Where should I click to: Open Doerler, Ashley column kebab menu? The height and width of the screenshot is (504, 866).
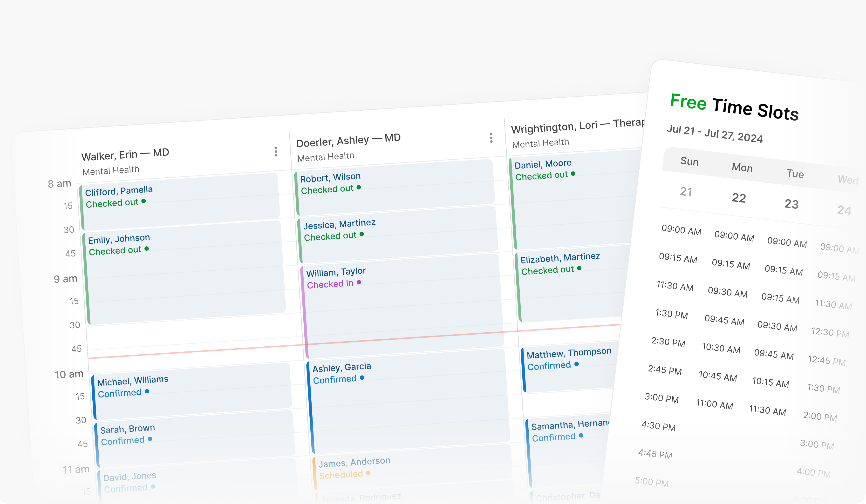(491, 138)
